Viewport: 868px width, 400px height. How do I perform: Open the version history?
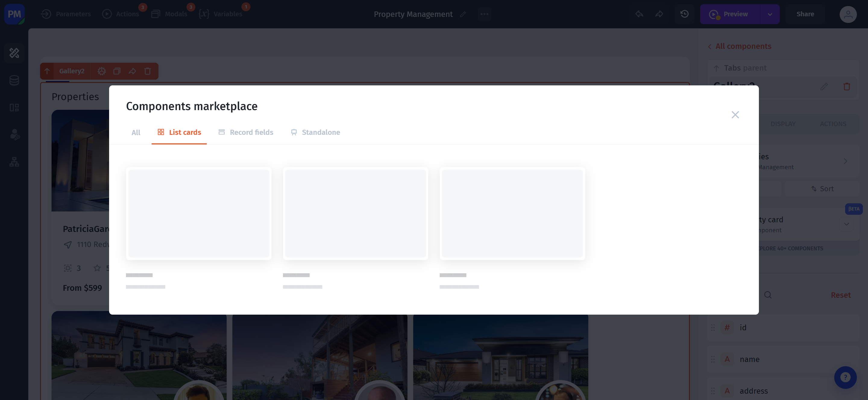(x=684, y=14)
